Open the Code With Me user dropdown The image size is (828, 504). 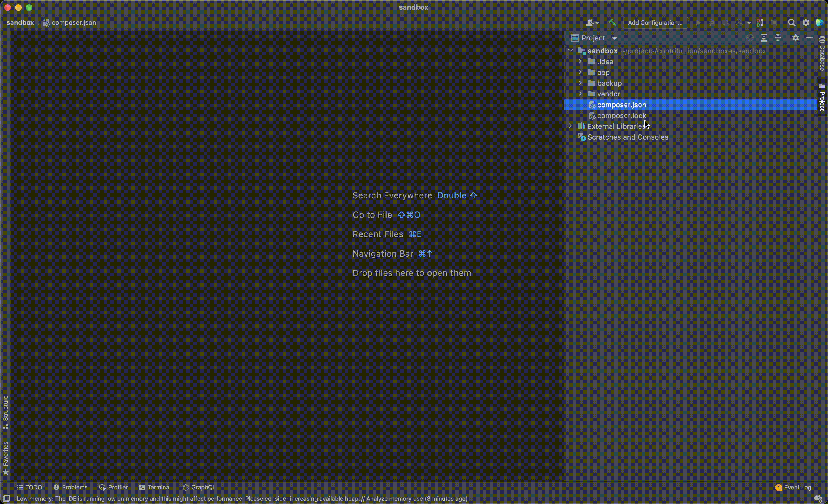tap(592, 23)
